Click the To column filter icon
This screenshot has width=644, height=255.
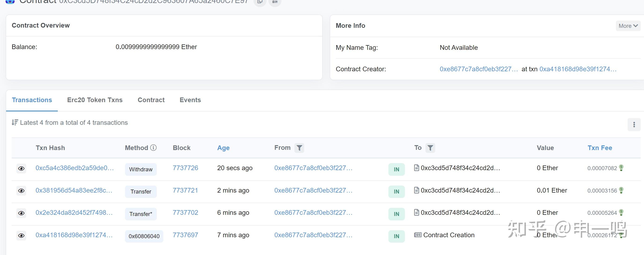[x=430, y=148]
